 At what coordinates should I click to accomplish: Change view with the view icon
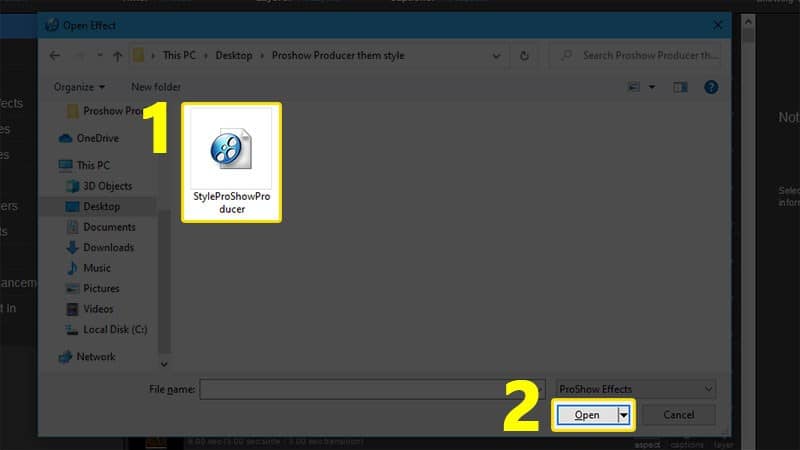tap(634, 87)
